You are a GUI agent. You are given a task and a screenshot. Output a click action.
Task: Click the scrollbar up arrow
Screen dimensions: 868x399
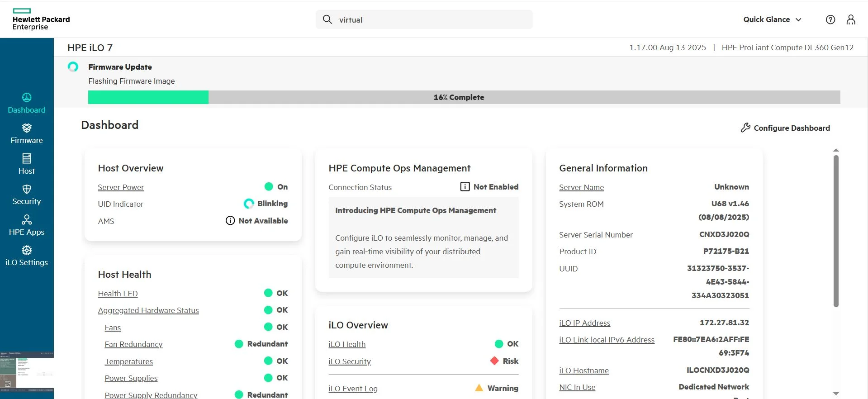pyautogui.click(x=836, y=150)
